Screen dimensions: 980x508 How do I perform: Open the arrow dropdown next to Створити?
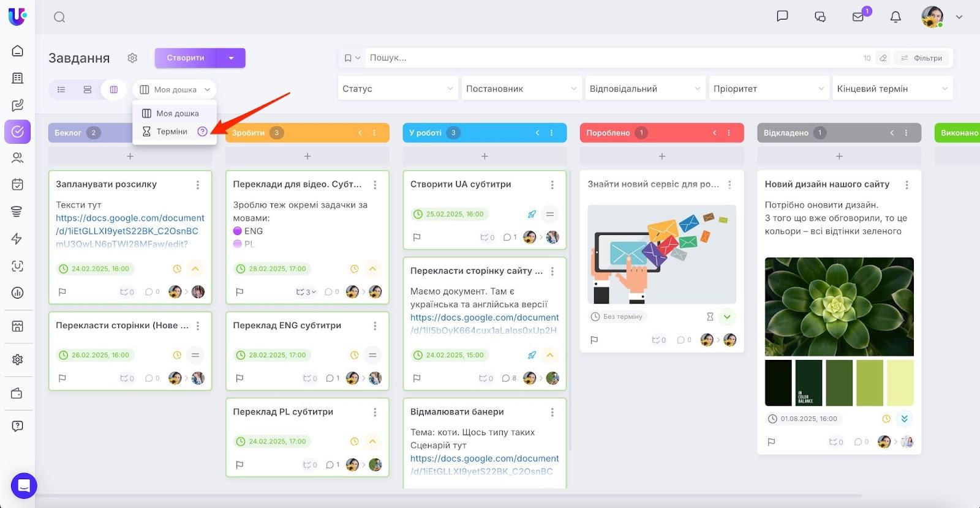tap(231, 58)
